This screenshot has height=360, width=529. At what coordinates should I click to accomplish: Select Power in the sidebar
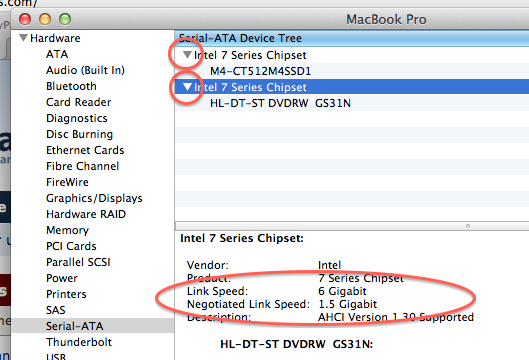pos(62,278)
